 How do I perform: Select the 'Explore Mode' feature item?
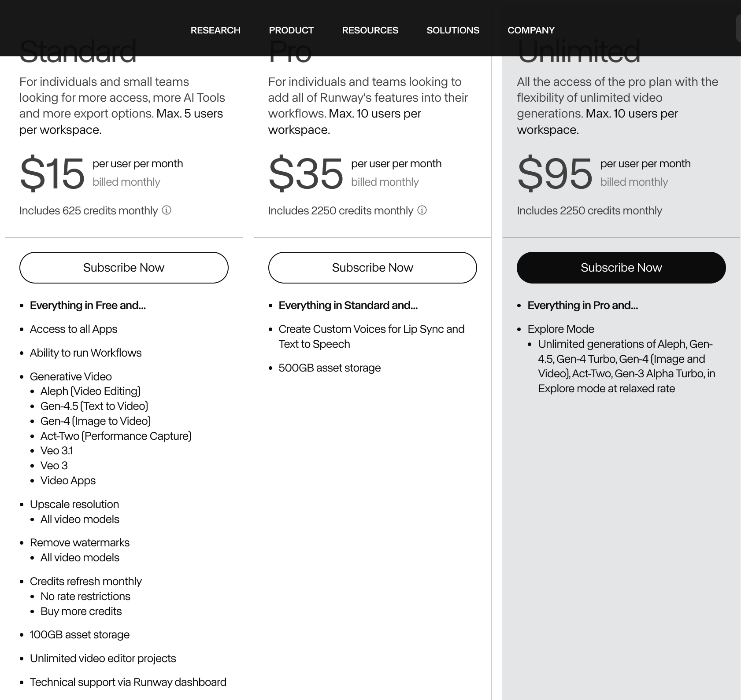(561, 329)
